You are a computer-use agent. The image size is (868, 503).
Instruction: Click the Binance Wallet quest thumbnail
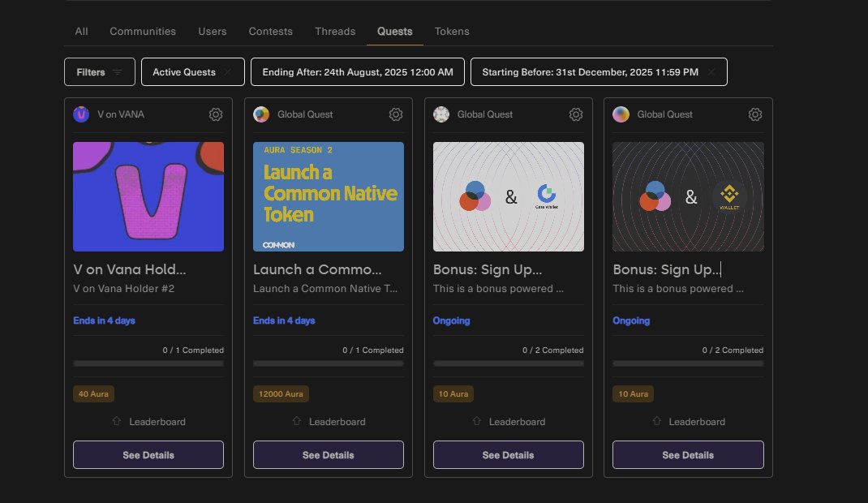coord(688,196)
